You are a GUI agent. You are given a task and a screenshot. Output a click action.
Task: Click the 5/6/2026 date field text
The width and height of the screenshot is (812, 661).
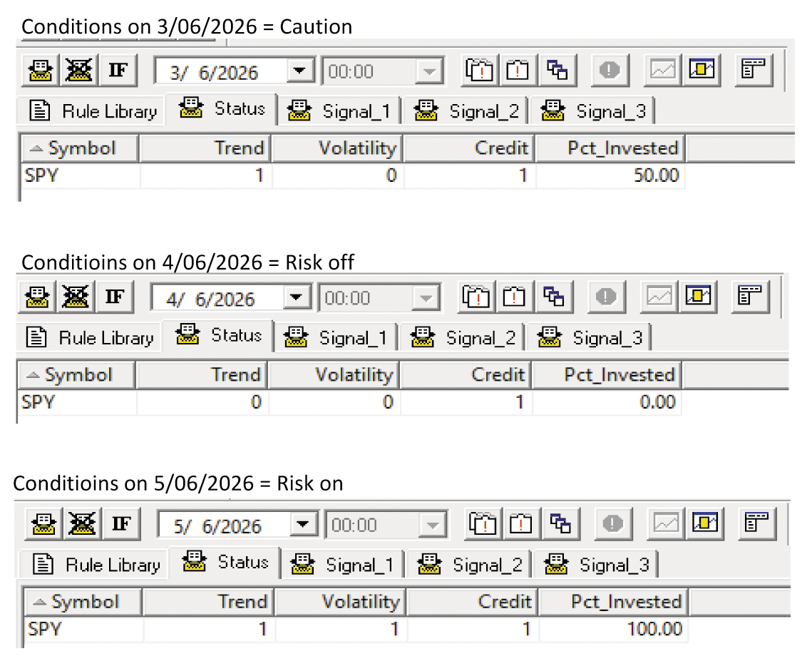217,526
